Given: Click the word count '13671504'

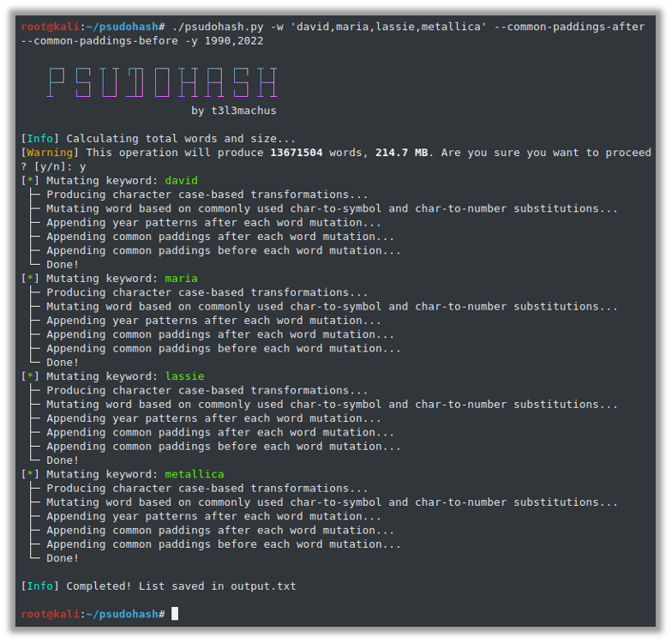Looking at the screenshot, I should coord(297,153).
